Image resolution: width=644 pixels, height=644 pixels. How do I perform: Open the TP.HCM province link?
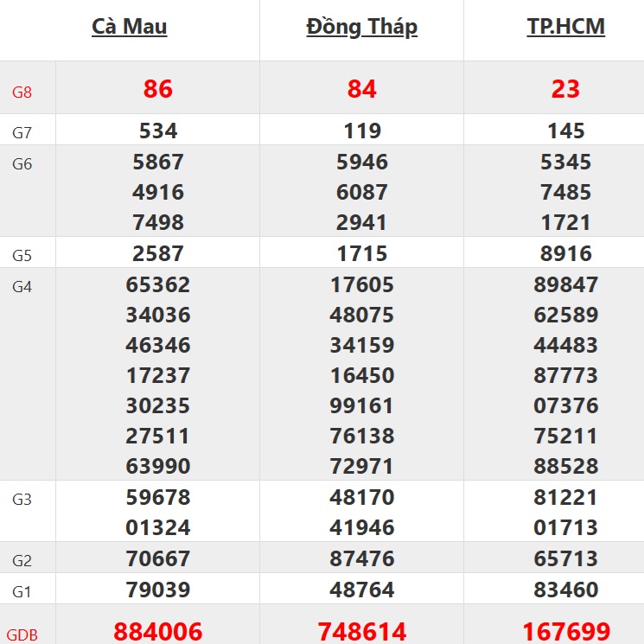pos(566,27)
